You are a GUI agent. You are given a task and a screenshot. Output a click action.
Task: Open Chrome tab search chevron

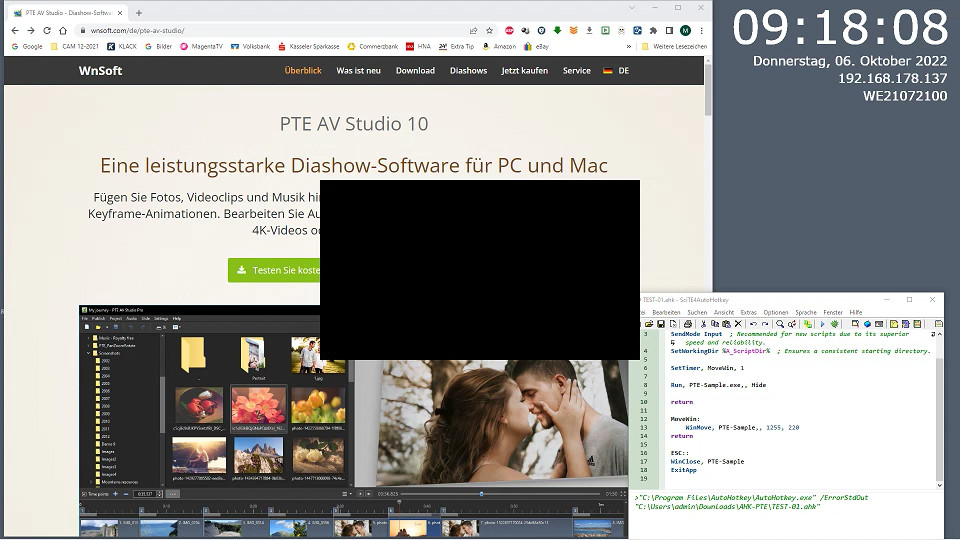tap(632, 7)
